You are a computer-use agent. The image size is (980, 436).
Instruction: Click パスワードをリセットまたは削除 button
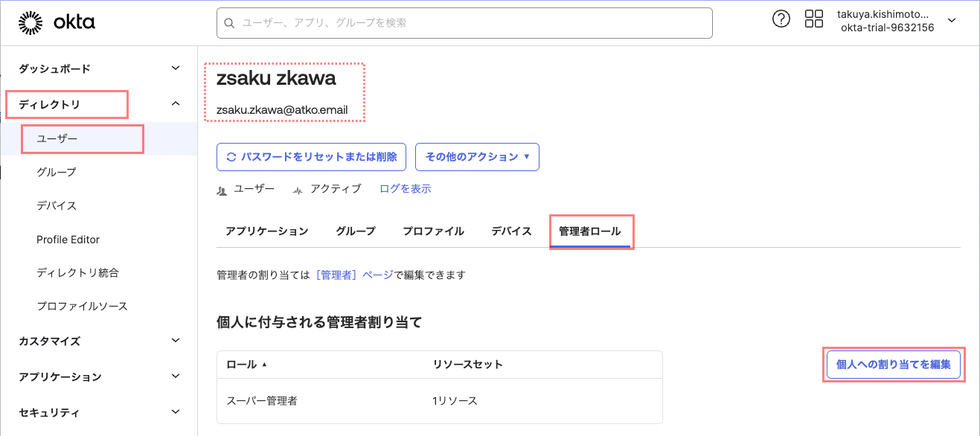[311, 157]
